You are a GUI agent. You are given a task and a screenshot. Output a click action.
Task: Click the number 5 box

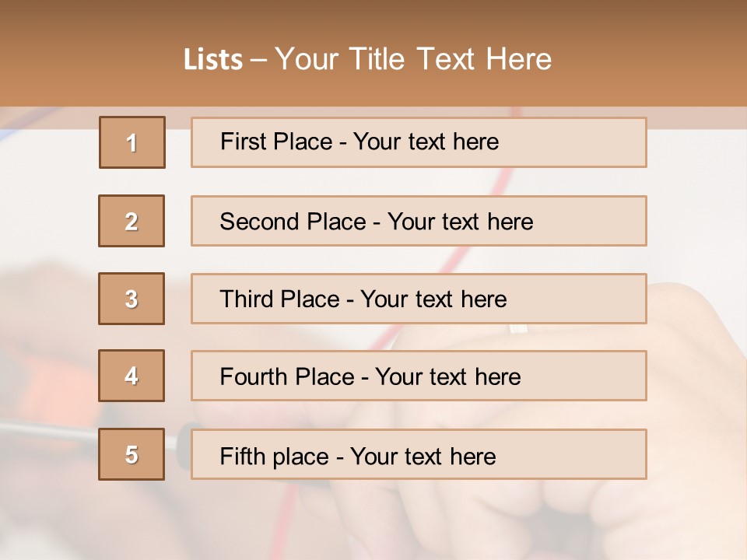click(x=132, y=454)
